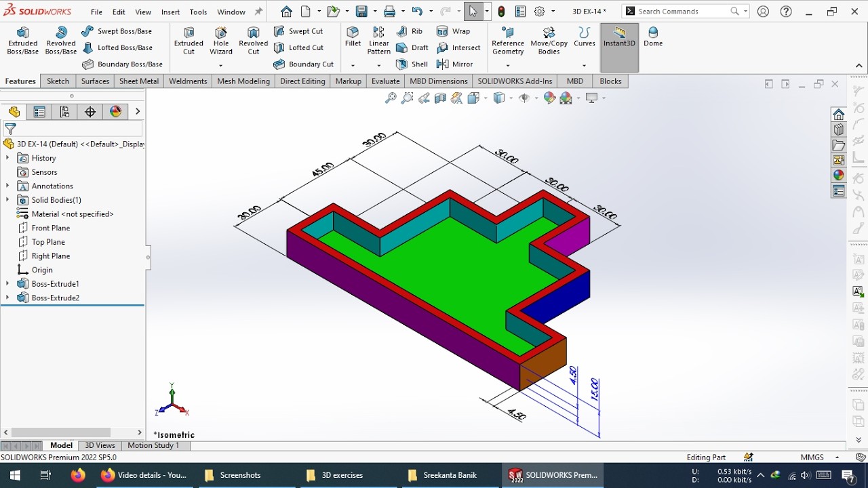
Task: Switch to the 3D Views tab
Action: pos(100,445)
